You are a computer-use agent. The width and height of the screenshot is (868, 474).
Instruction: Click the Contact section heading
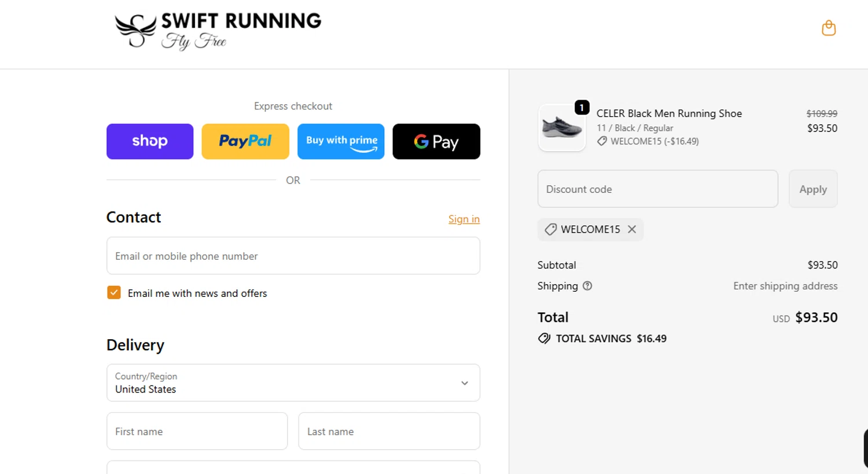(134, 217)
